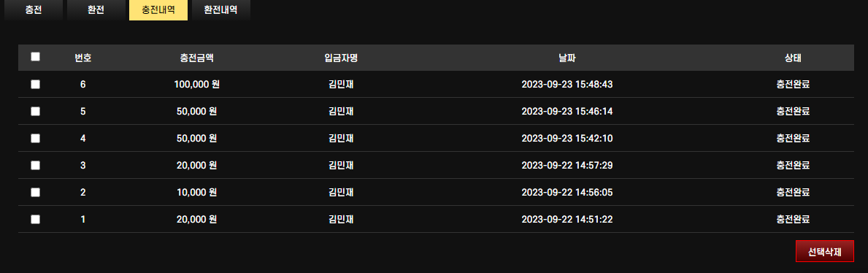Click the date 2023-09-22 14:56:05
Viewport: 868px width, 273px height.
tap(566, 192)
